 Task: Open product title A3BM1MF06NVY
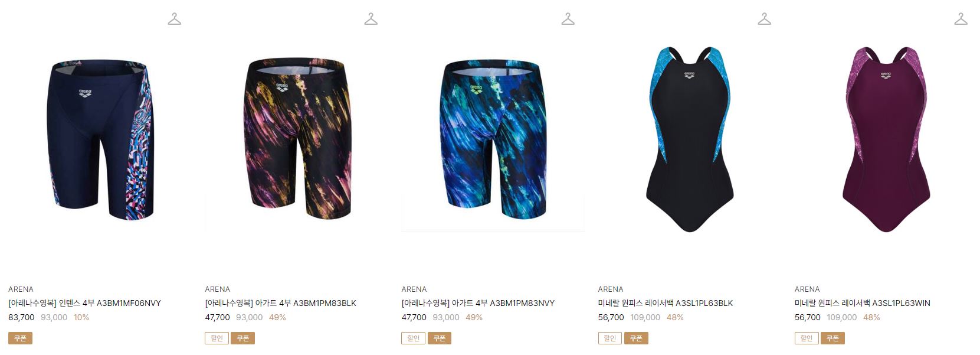click(84, 303)
